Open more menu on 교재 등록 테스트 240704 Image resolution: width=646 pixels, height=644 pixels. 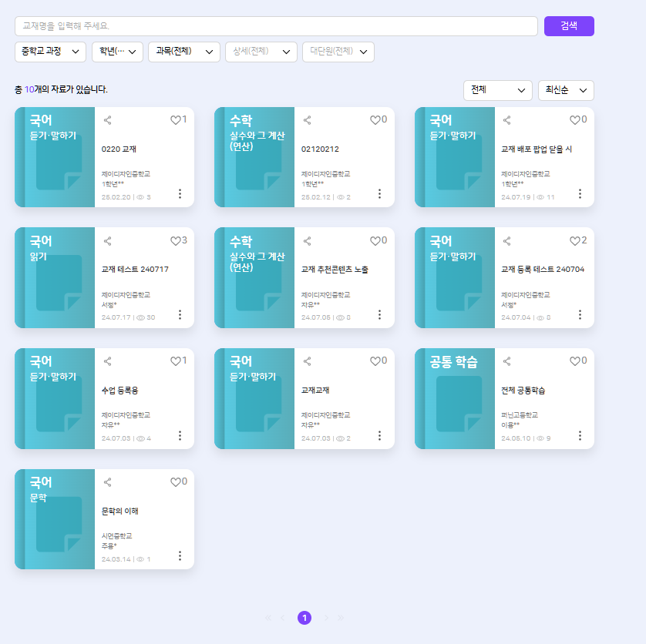(x=580, y=314)
